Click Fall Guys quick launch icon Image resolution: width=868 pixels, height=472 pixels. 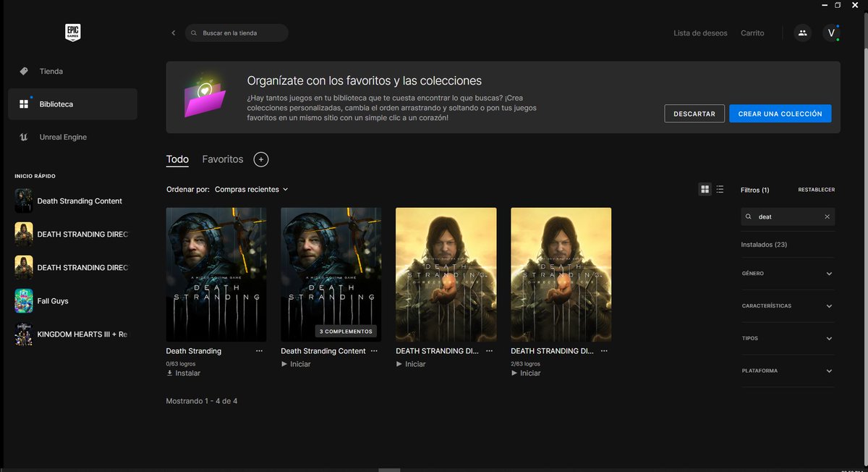coord(24,300)
